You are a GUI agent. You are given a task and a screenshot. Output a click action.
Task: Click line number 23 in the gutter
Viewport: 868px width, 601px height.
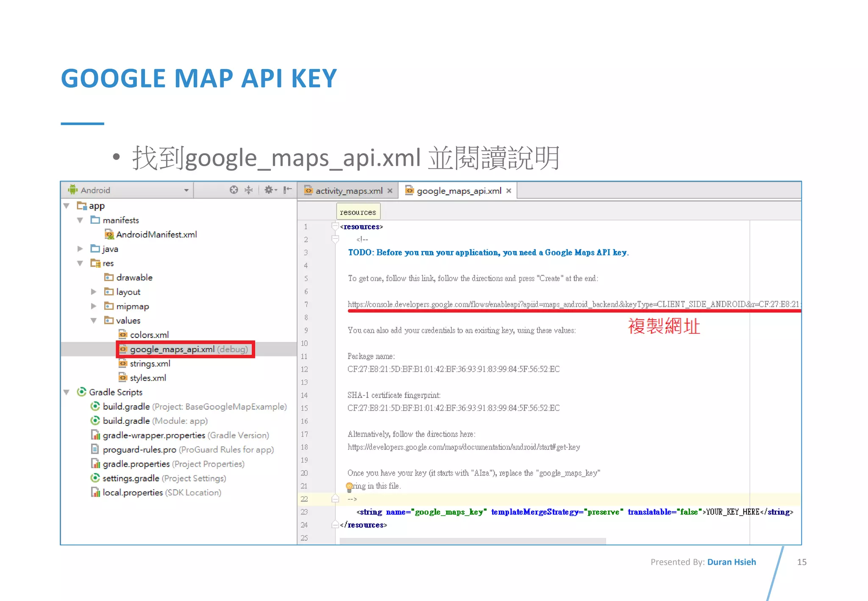[x=304, y=512]
